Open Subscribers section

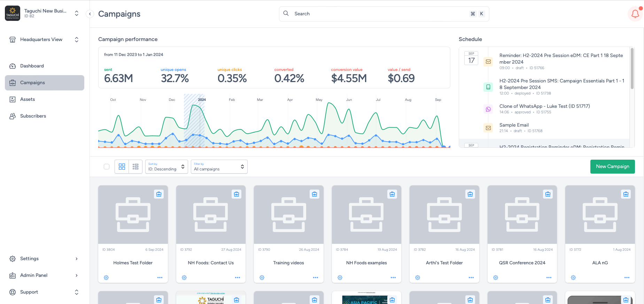click(x=45, y=116)
